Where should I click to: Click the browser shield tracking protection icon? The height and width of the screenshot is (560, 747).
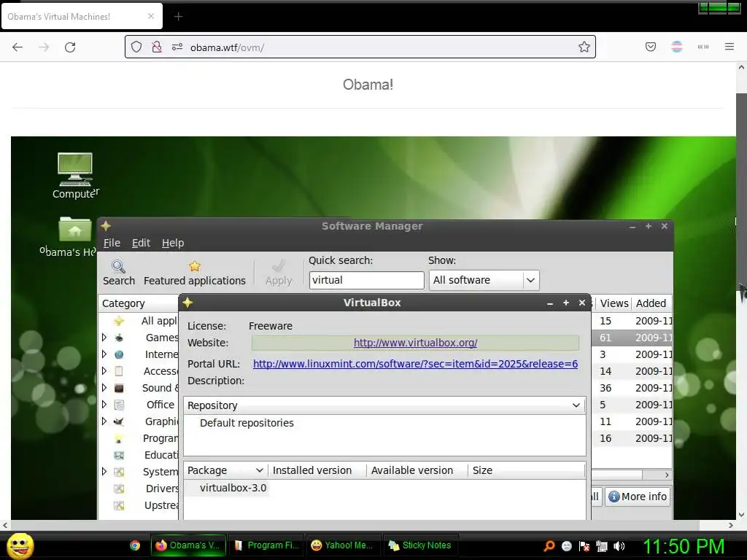[x=136, y=47]
